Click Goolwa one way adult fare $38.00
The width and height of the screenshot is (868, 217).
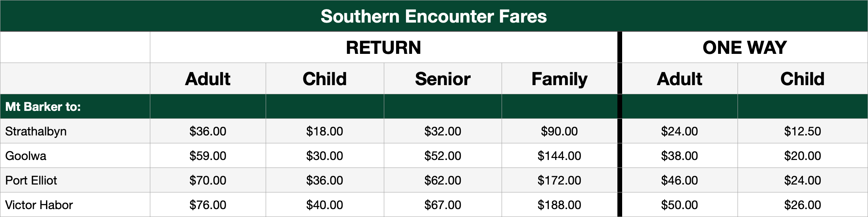[679, 156]
